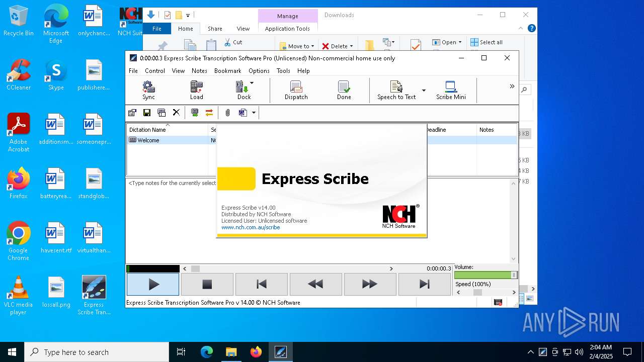Open Application Tools tab in Downloads window
Screen dimensions: 644x362
[287, 29]
